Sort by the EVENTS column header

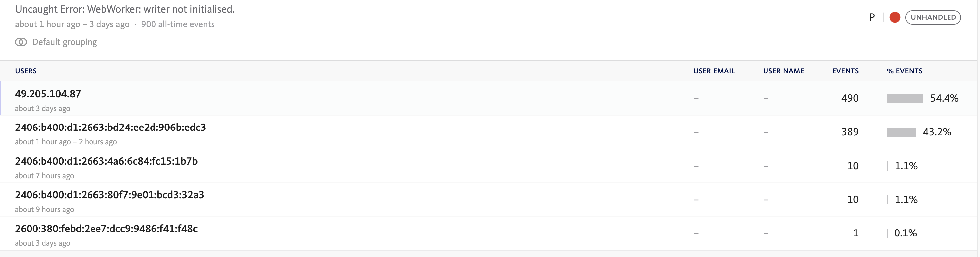[x=844, y=71]
